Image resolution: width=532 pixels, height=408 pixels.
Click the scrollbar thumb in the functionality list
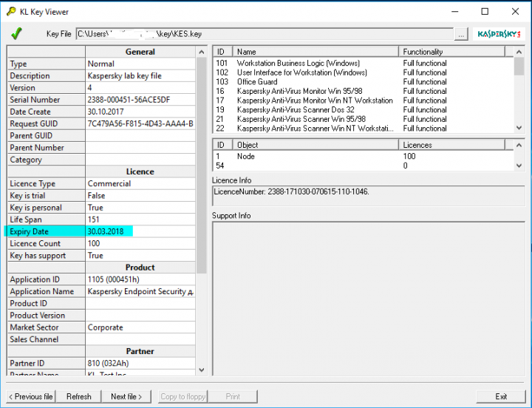519,67
